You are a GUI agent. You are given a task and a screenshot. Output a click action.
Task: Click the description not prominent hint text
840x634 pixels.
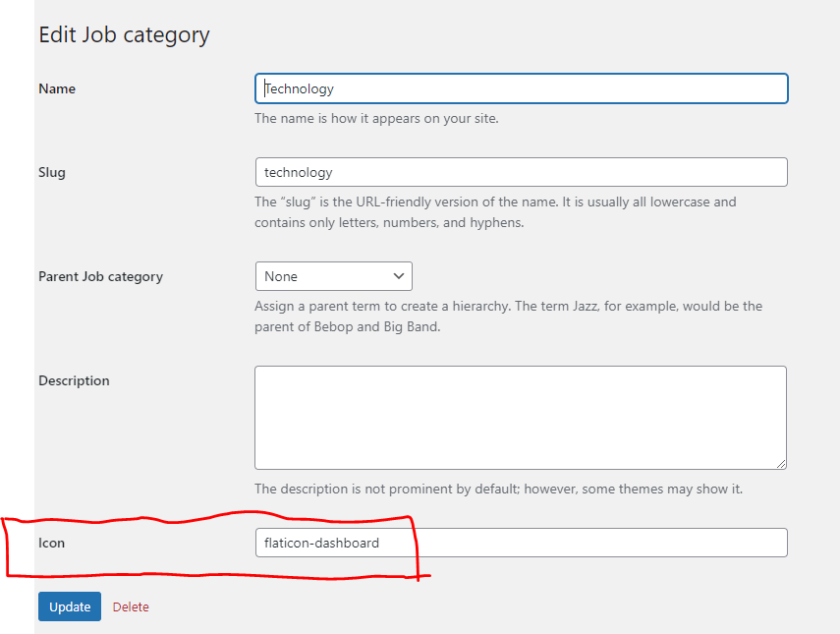[499, 489]
